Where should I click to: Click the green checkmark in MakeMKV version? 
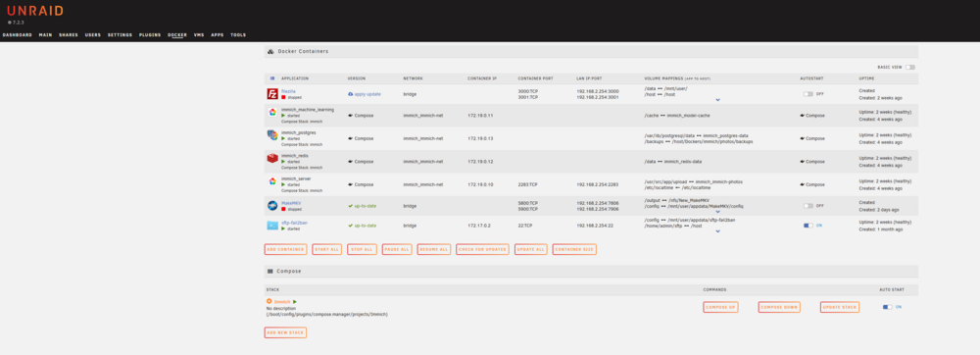click(351, 206)
